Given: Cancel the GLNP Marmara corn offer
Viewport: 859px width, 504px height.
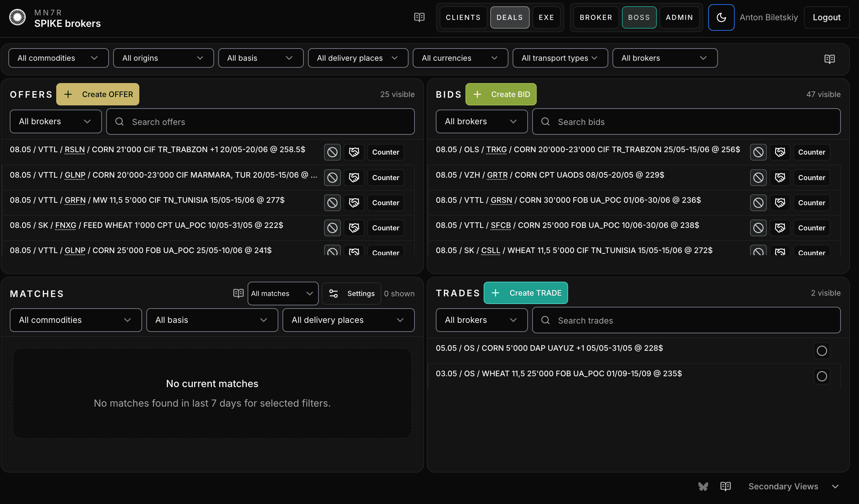Looking at the screenshot, I should point(332,178).
